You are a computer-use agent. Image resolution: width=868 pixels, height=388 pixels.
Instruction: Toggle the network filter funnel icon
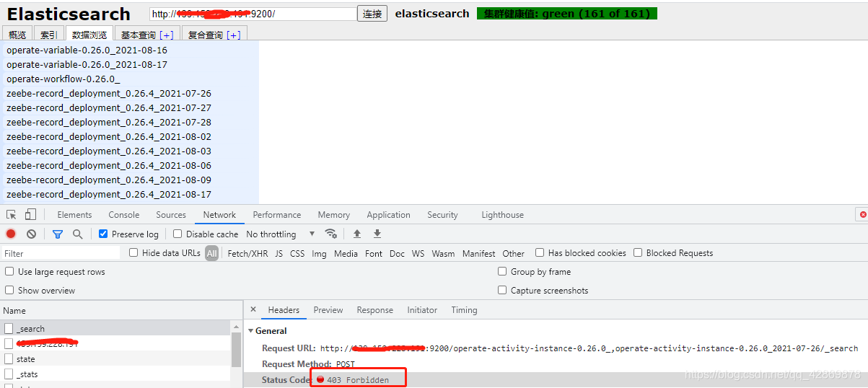(x=58, y=234)
